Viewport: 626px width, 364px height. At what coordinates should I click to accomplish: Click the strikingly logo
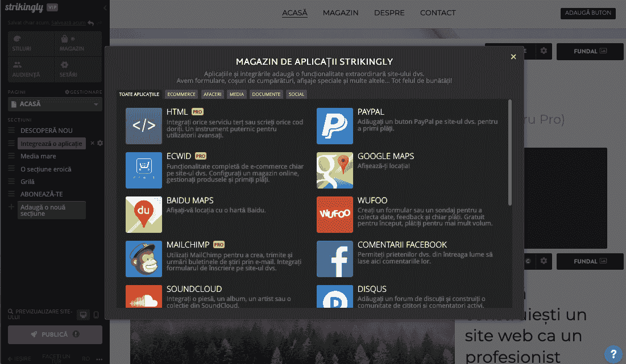pos(24,7)
